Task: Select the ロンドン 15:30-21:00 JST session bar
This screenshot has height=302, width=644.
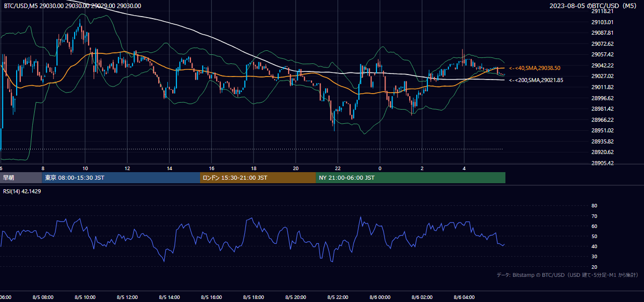Action: pyautogui.click(x=258, y=178)
